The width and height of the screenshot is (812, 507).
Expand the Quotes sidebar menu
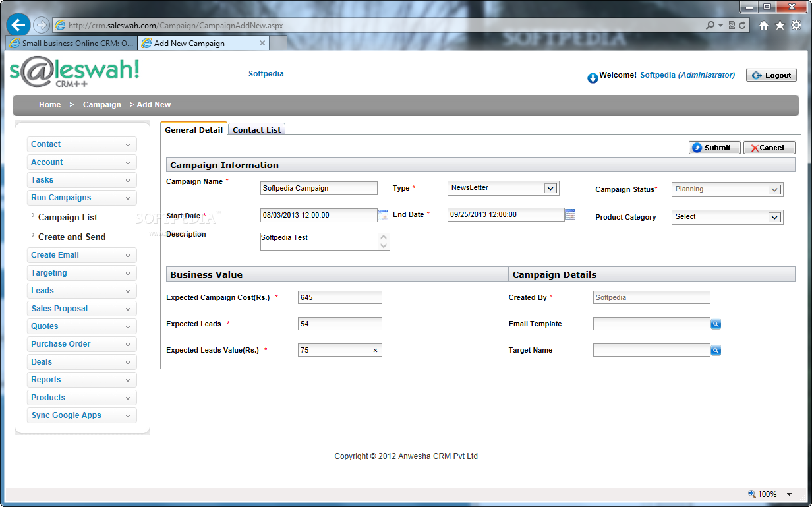point(82,326)
